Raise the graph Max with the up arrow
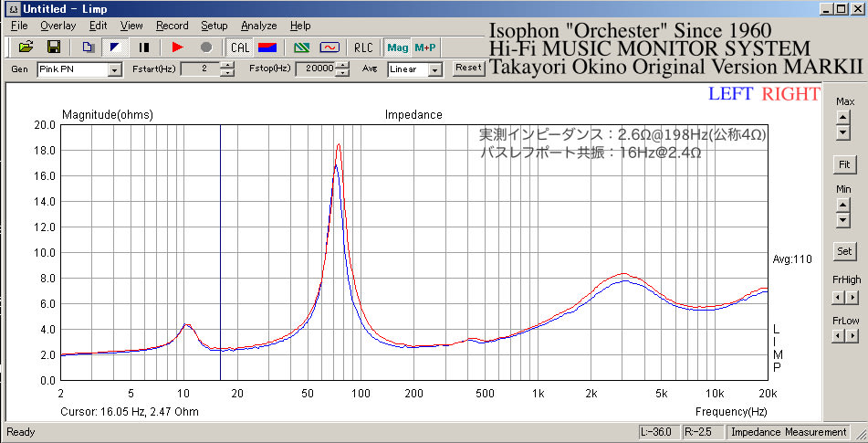This screenshot has height=443, width=868. pos(842,117)
